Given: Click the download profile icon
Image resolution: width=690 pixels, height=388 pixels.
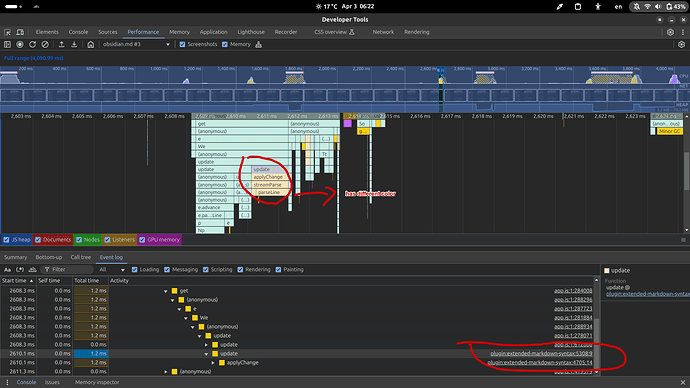Looking at the screenshot, I should pos(74,44).
